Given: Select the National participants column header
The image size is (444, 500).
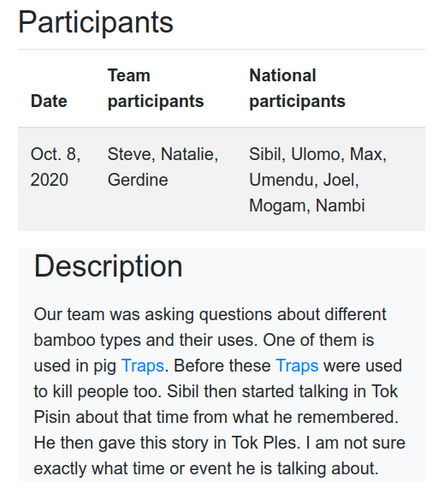Looking at the screenshot, I should click(x=297, y=88).
